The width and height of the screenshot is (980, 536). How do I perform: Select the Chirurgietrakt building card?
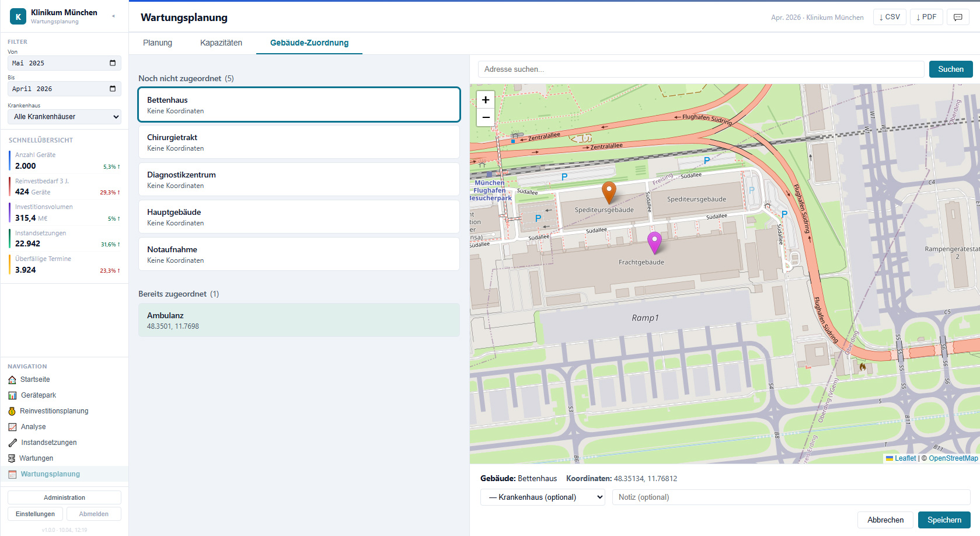pos(299,142)
